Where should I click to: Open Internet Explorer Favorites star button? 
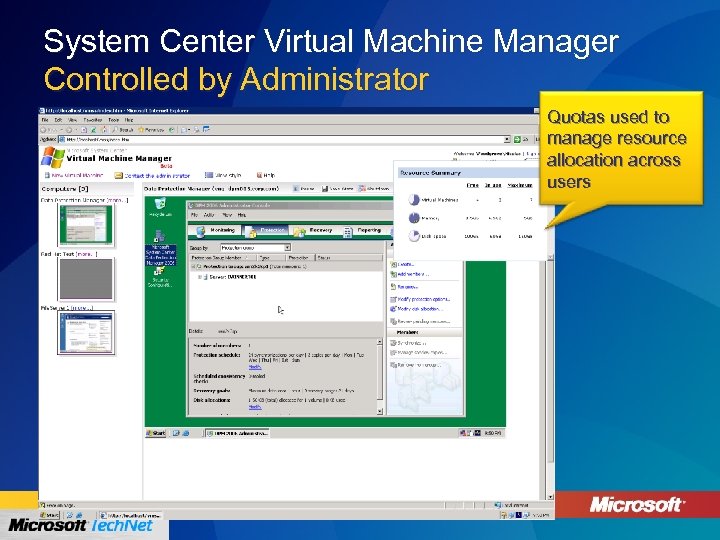[151, 130]
